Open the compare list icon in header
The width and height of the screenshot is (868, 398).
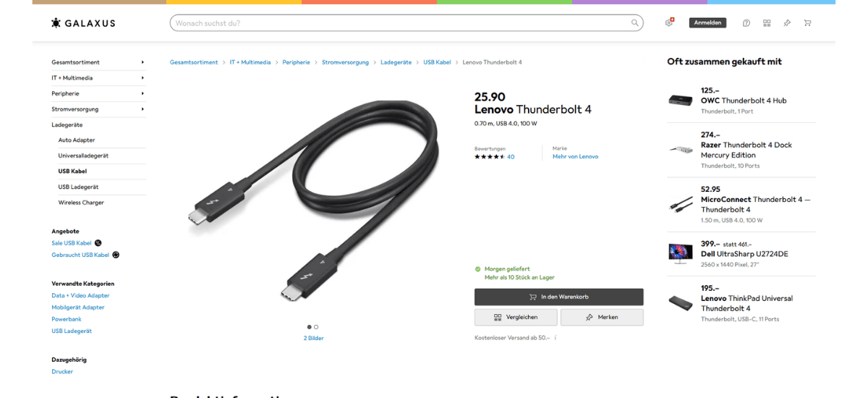click(767, 23)
